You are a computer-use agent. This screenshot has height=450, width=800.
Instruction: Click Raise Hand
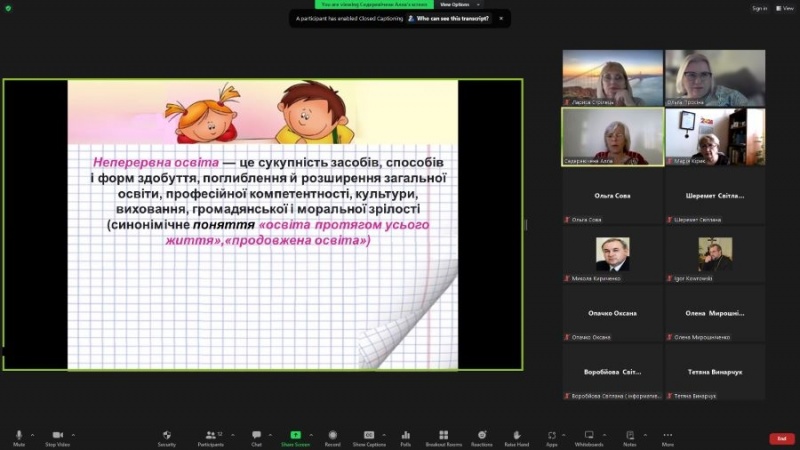(516, 437)
